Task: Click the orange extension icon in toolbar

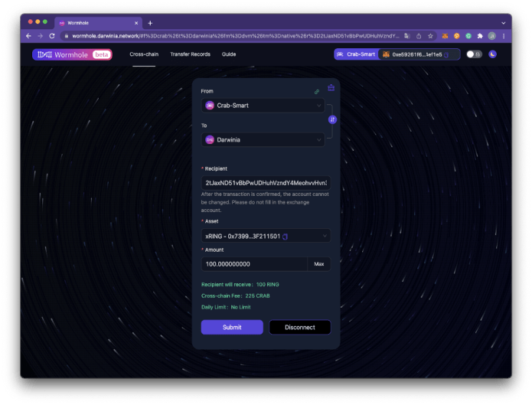Action: coord(457,36)
